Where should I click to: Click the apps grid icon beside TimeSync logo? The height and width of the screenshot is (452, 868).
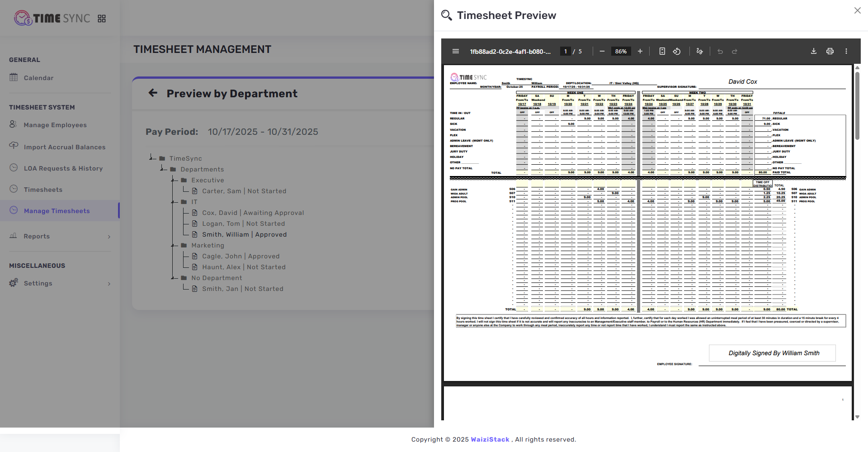coord(102,18)
